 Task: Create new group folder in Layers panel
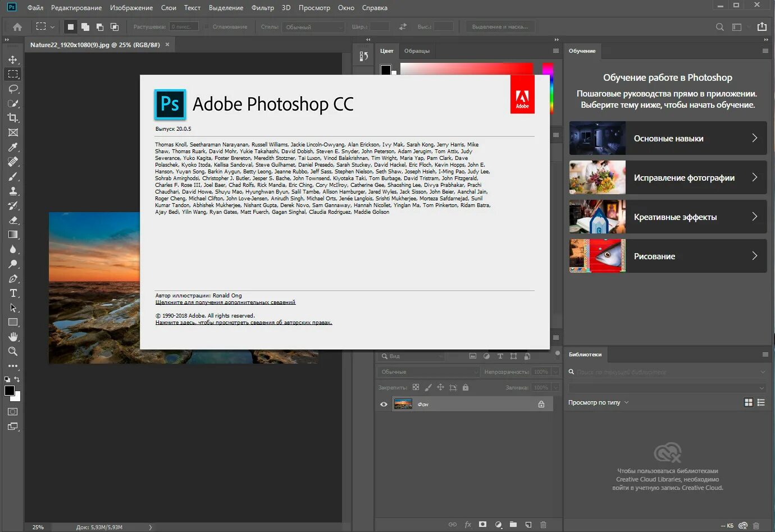[513, 524]
